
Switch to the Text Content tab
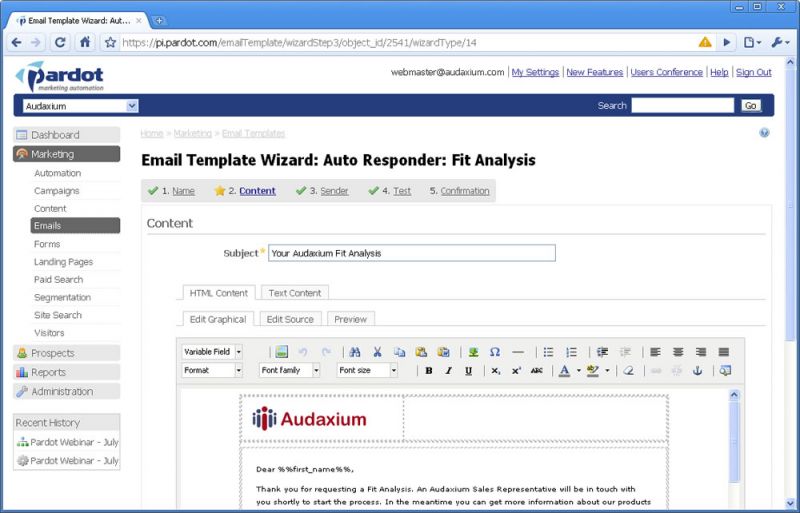[295, 293]
